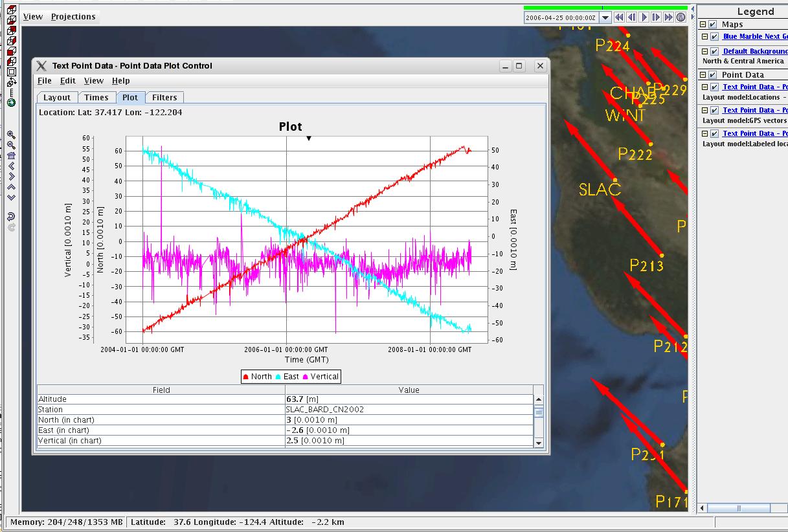
Task: Click the zoom in magnifier icon
Action: [11, 135]
